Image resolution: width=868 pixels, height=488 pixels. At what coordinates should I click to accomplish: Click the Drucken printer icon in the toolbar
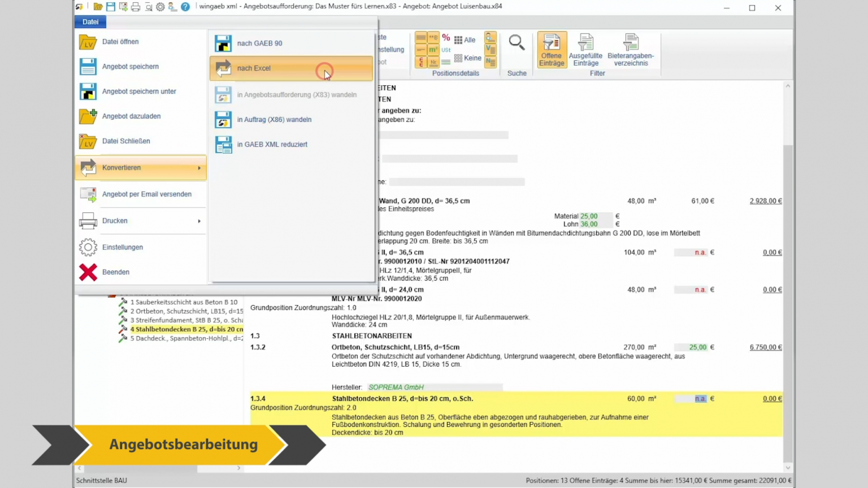point(136,6)
